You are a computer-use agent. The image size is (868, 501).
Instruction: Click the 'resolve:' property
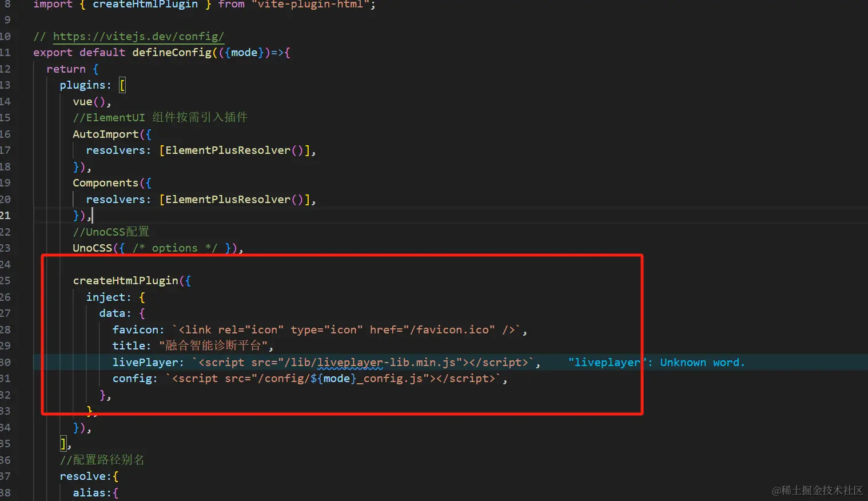pos(86,476)
